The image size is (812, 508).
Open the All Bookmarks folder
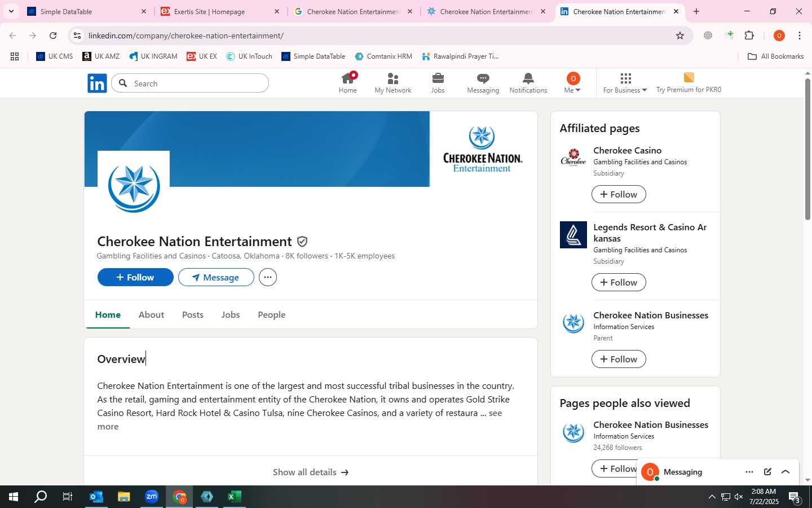[x=775, y=56]
